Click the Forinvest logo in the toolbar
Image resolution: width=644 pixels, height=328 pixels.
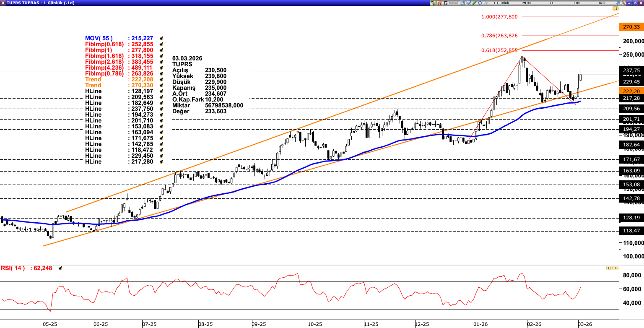click(x=451, y=3)
